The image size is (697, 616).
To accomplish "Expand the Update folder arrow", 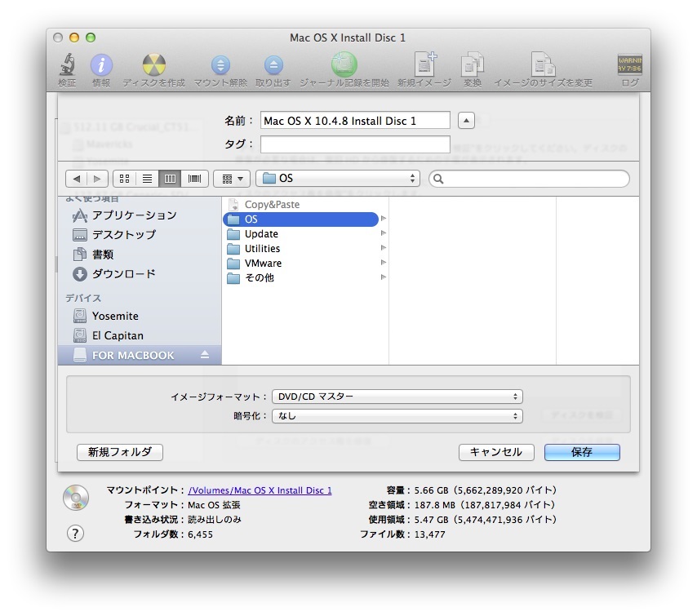I will pyautogui.click(x=383, y=233).
